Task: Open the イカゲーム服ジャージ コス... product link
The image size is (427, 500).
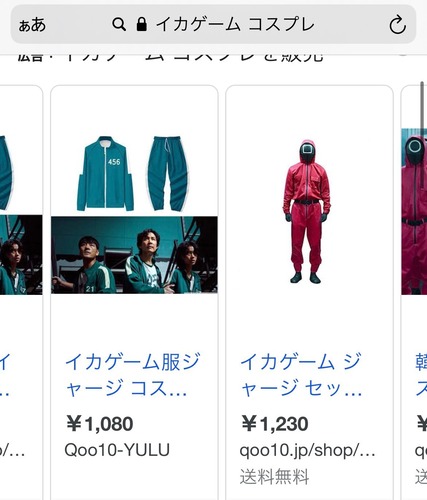Action: 133,375
